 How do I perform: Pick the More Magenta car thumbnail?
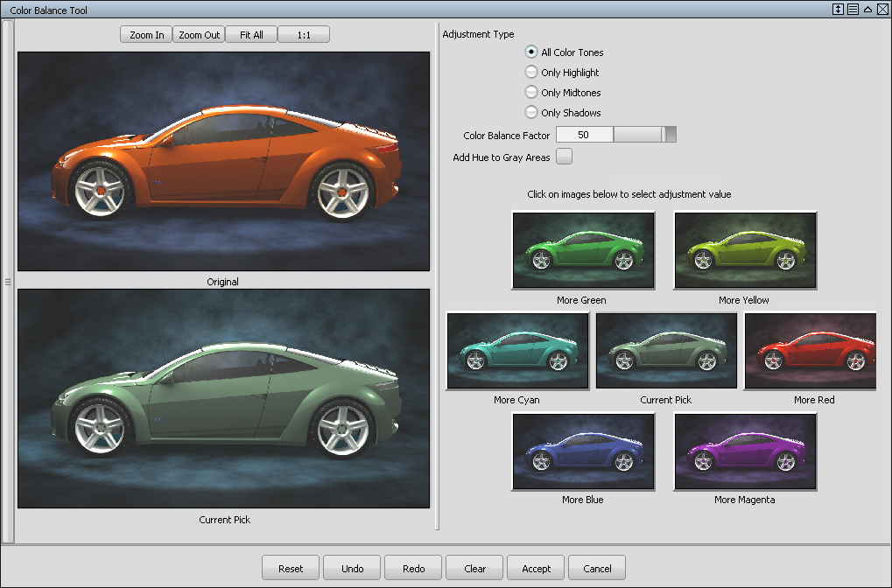[745, 451]
